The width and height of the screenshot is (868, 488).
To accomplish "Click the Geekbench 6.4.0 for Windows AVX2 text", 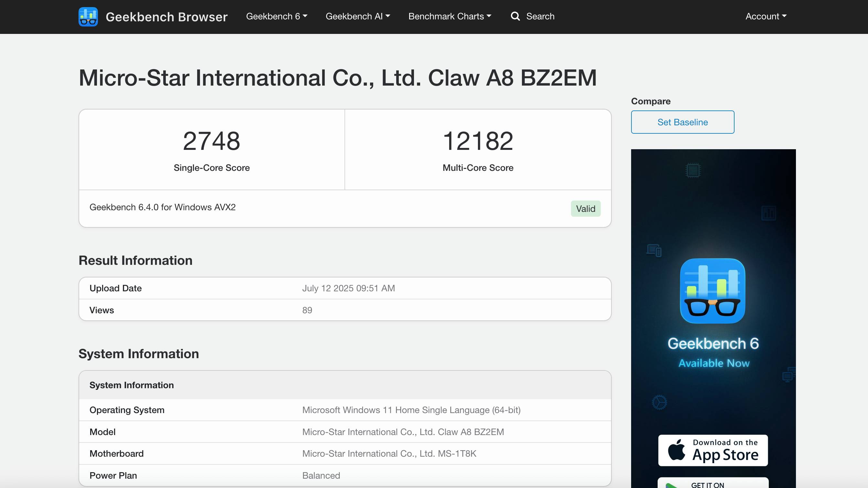I will click(x=163, y=207).
